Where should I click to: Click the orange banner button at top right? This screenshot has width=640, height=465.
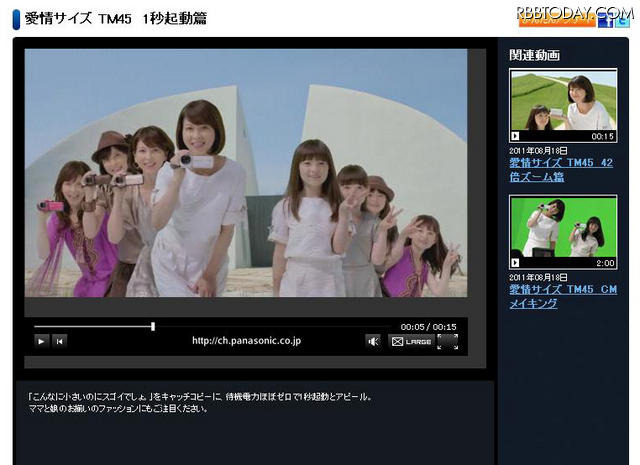coord(555,21)
